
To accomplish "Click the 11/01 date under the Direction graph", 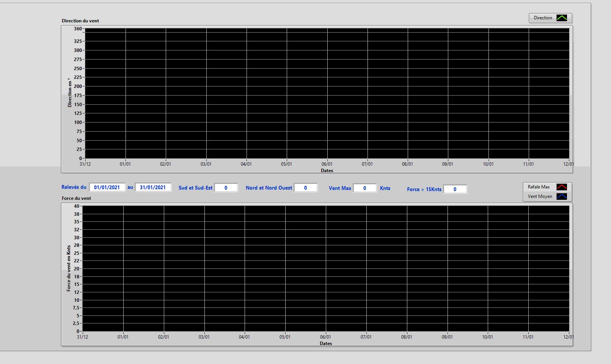I will coord(528,164).
